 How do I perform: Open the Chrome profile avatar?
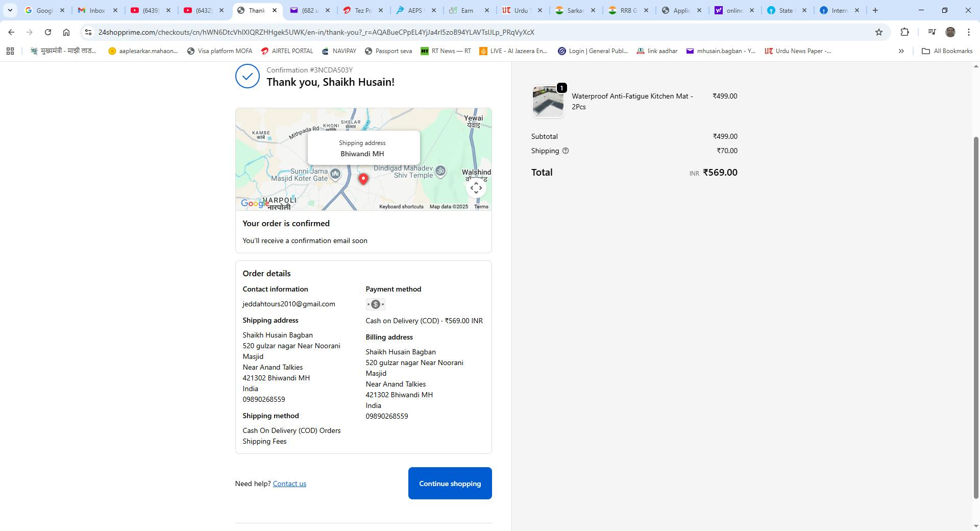click(950, 32)
